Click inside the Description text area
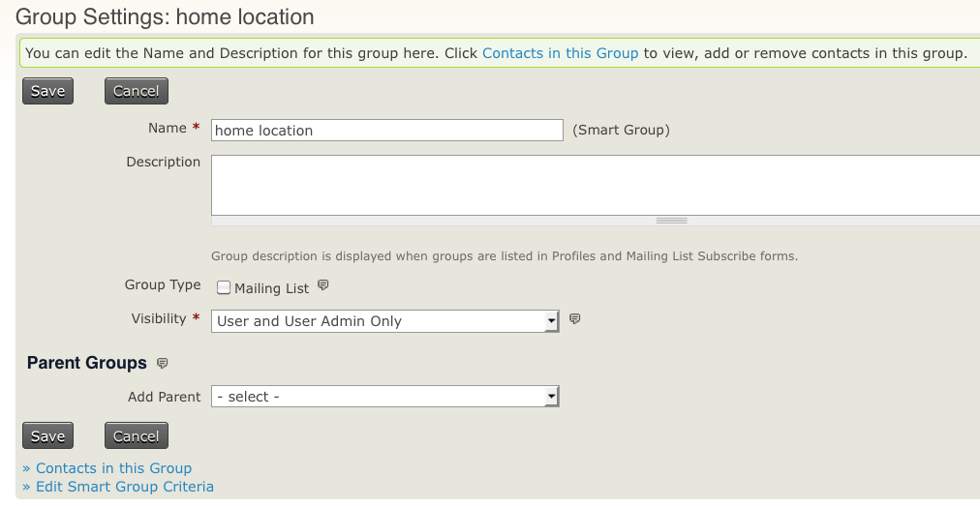The height and width of the screenshot is (506, 980). pos(595,184)
